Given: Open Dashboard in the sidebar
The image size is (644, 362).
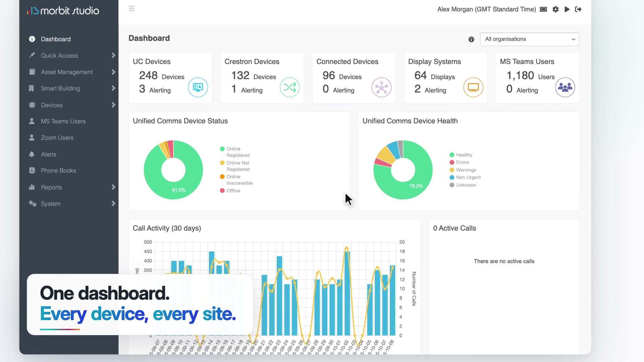Looking at the screenshot, I should 56,39.
